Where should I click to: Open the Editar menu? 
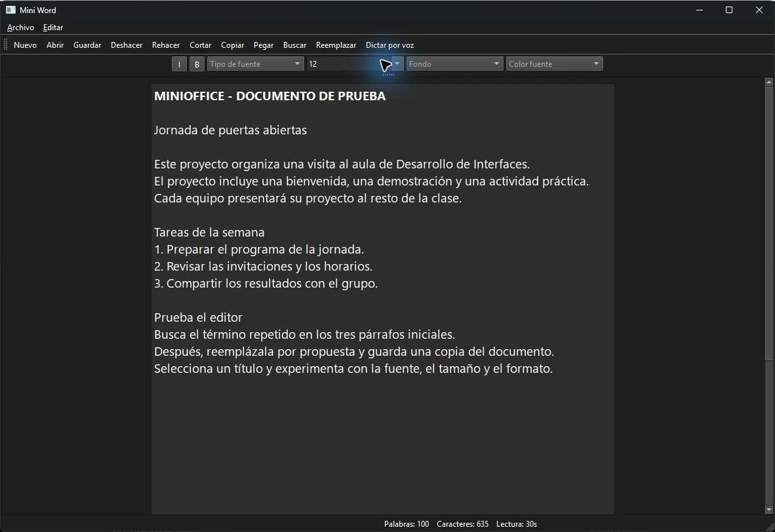(53, 28)
